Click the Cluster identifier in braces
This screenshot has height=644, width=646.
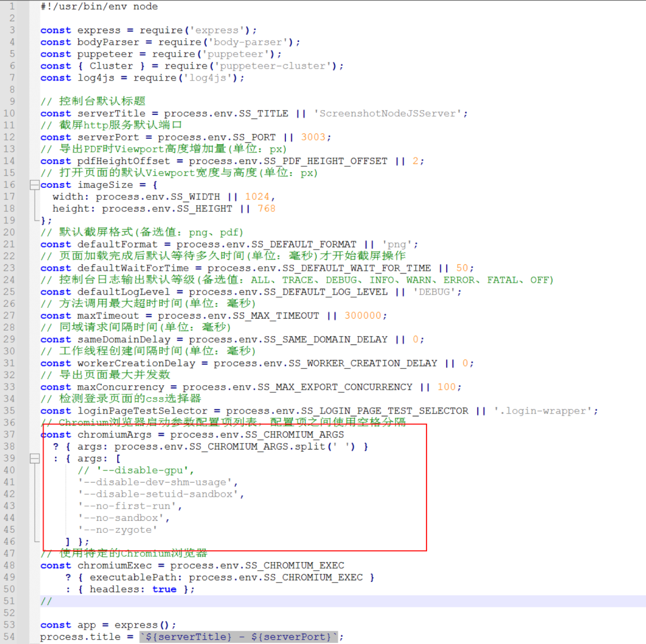pyautogui.click(x=111, y=66)
